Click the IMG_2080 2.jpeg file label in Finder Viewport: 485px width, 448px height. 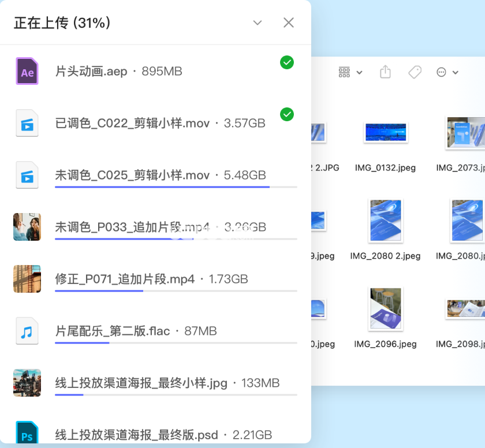click(x=386, y=256)
